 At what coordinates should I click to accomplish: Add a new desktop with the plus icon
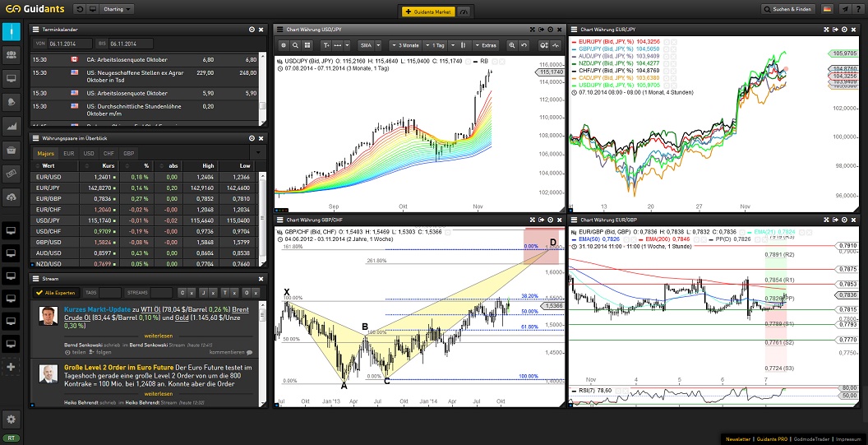12,366
